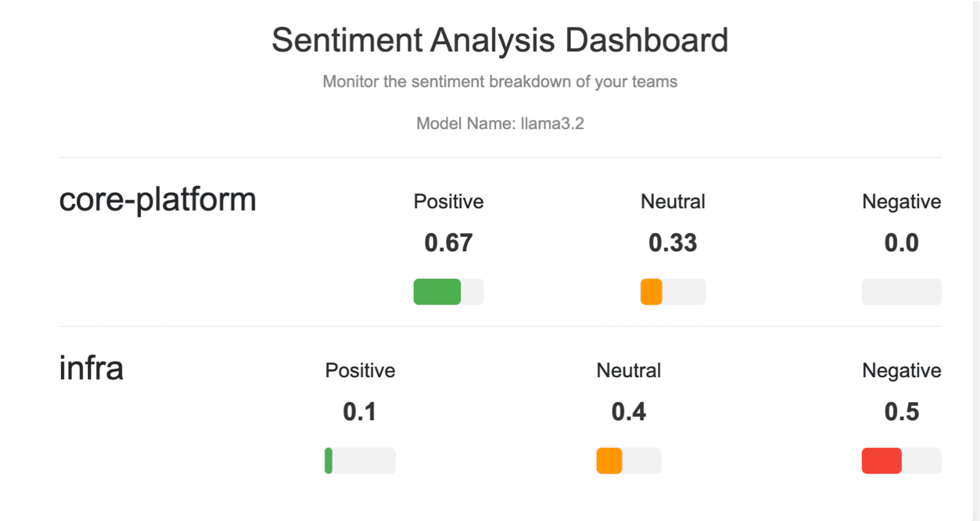Click the Neutral label in infra row
This screenshot has height=521, width=980.
pos(628,370)
